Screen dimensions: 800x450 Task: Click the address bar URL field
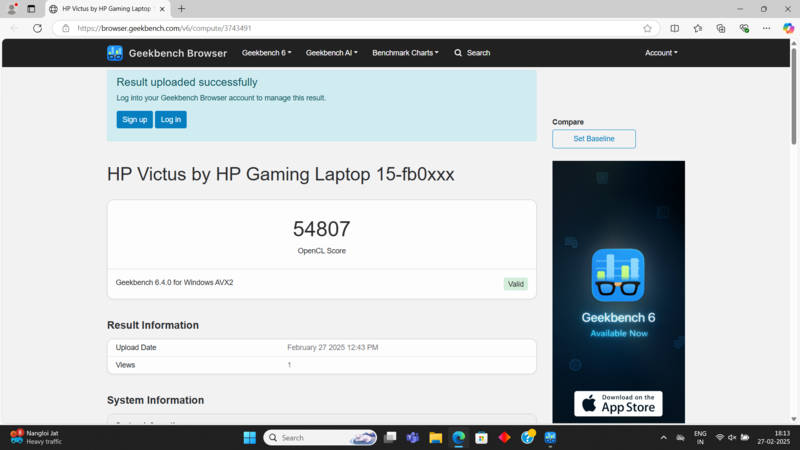(357, 28)
